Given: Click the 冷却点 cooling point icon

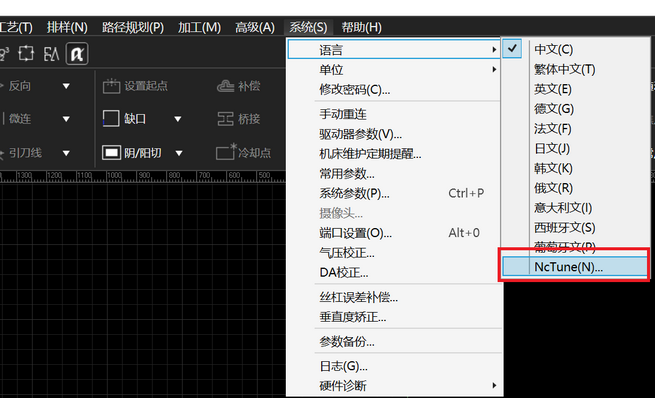Looking at the screenshot, I should 226,152.
